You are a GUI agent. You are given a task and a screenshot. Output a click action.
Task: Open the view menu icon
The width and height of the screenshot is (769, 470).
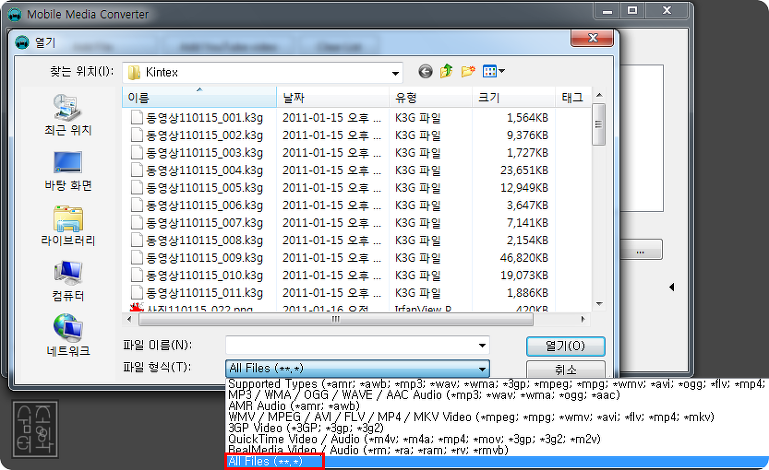[494, 72]
